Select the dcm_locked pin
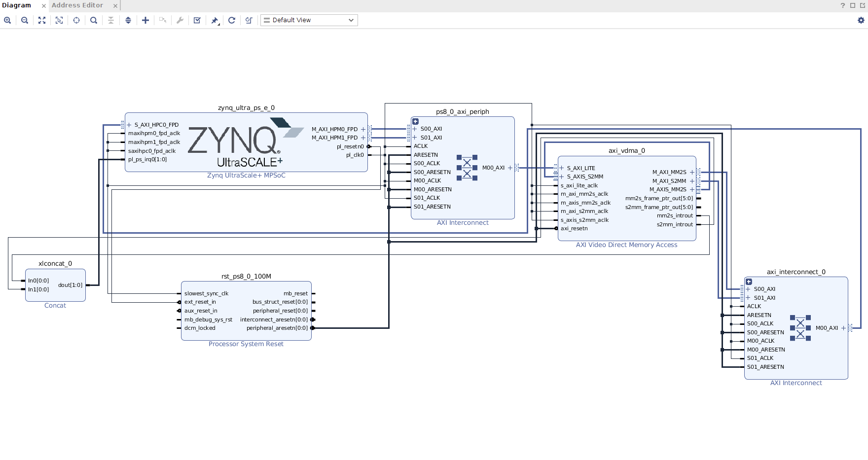The width and height of the screenshot is (868, 460). [200, 328]
